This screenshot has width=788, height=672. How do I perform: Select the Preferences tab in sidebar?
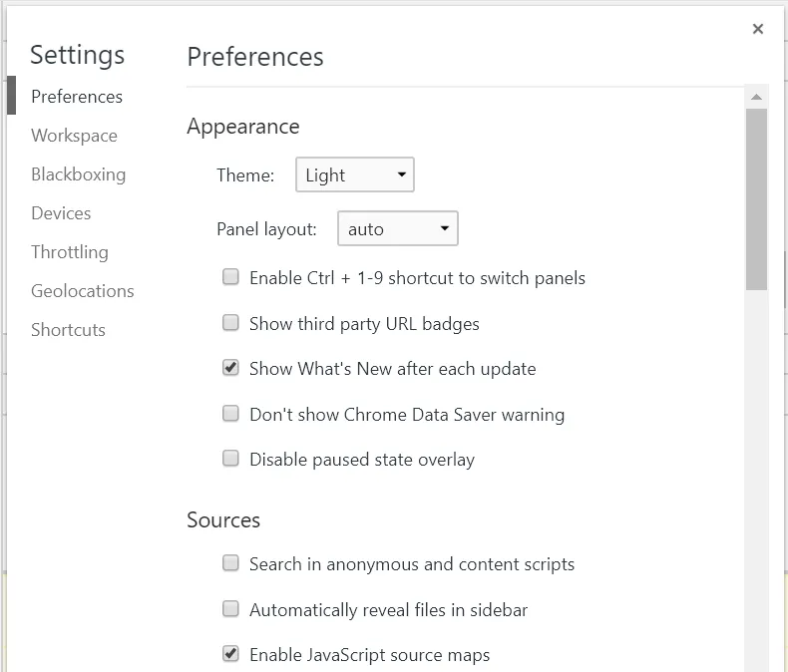click(x=77, y=97)
